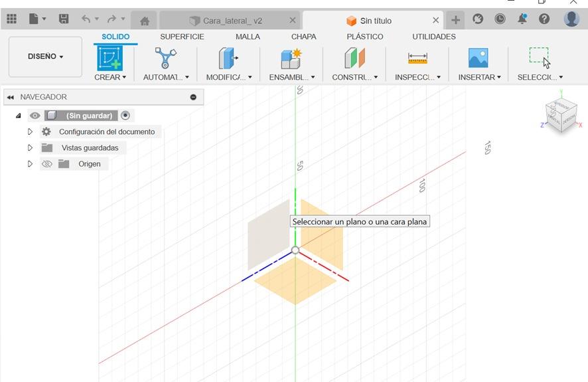Screen dimensions: 588x382
Task: Click the origin point circle
Action: pyautogui.click(x=295, y=250)
